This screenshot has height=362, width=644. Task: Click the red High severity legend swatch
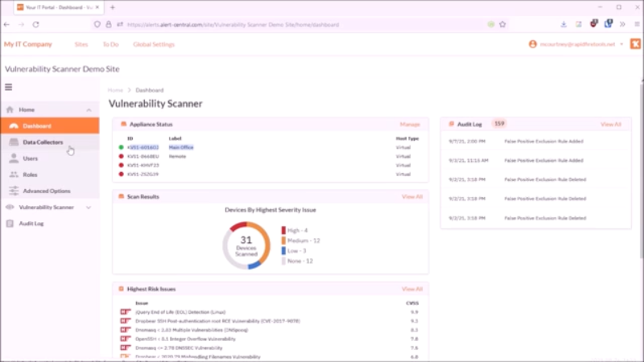coord(283,230)
